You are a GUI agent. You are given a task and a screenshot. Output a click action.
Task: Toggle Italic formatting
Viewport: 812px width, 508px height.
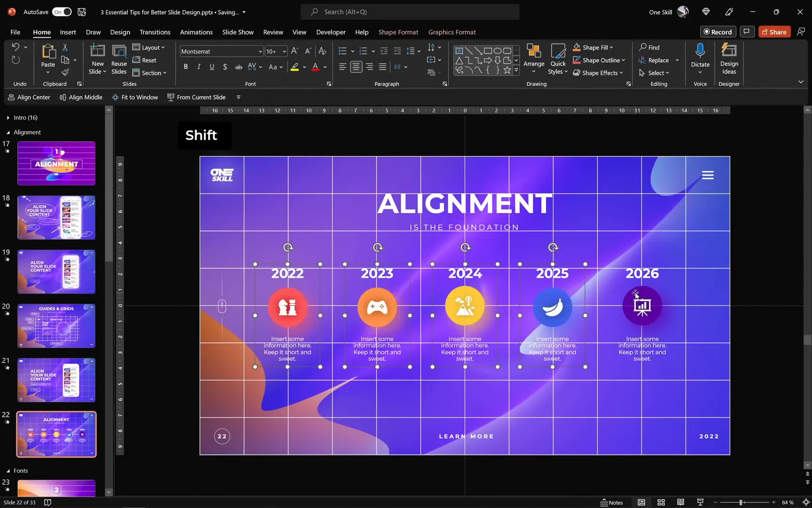pyautogui.click(x=199, y=67)
